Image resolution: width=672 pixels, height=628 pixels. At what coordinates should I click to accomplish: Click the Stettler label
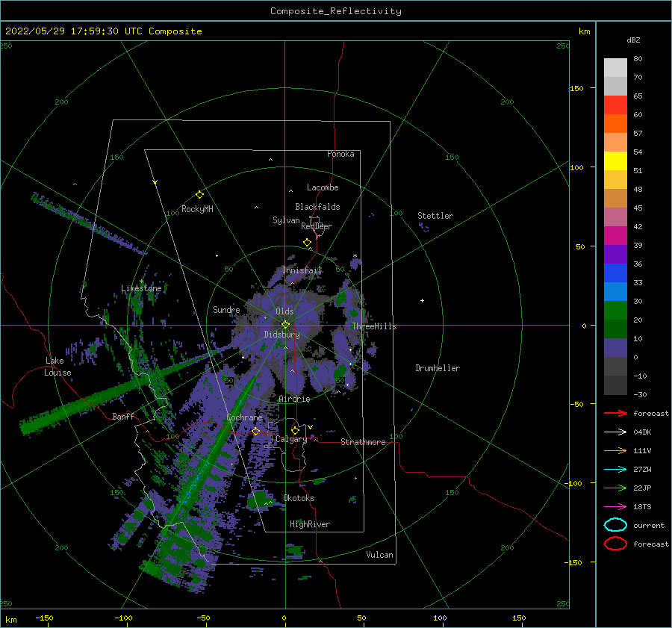tap(435, 216)
